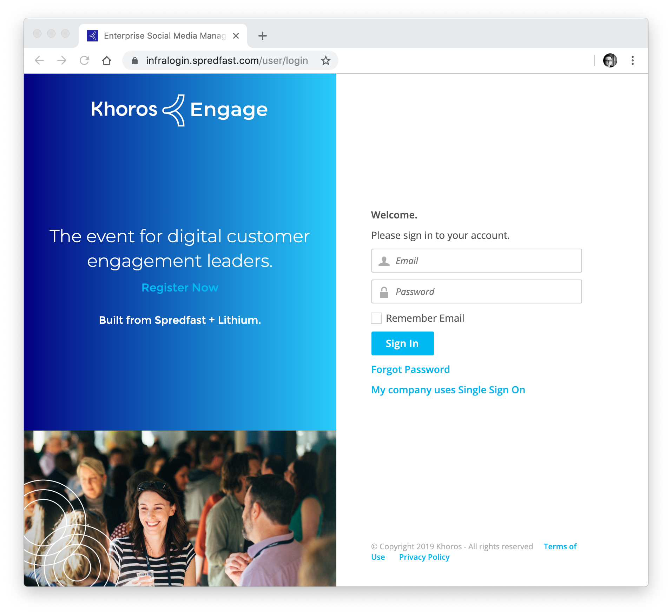Open the Forgot Password link
Viewport: 672px width, 616px height.
coord(410,369)
